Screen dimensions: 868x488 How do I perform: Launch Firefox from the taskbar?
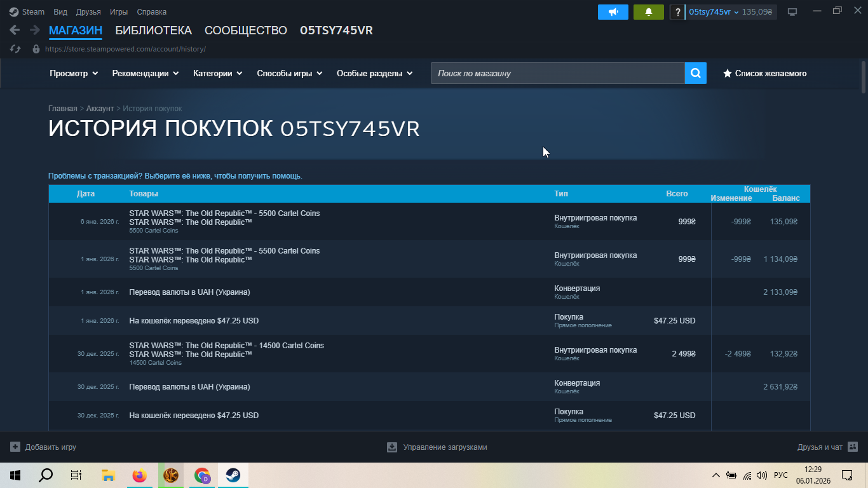[x=139, y=475]
